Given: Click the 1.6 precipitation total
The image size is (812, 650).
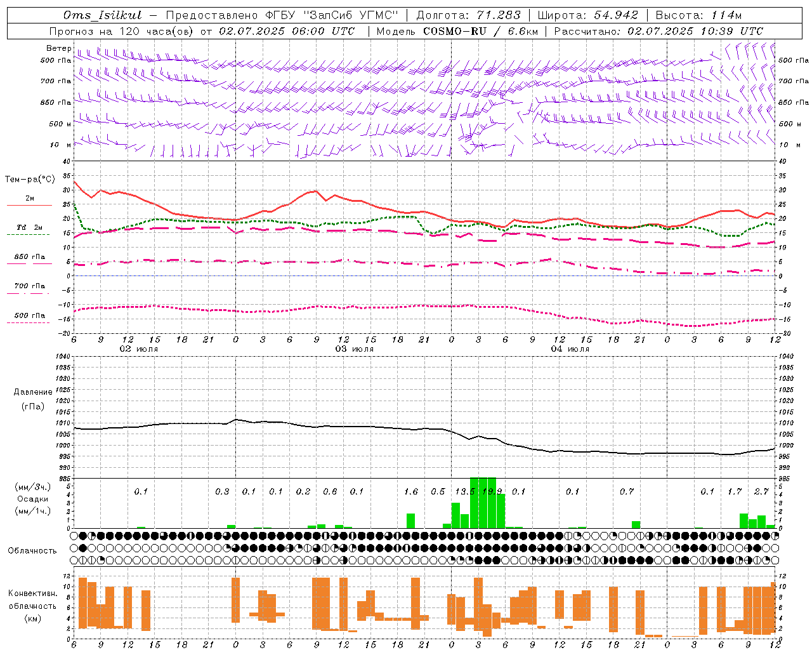Looking at the screenshot, I should coord(411,491).
